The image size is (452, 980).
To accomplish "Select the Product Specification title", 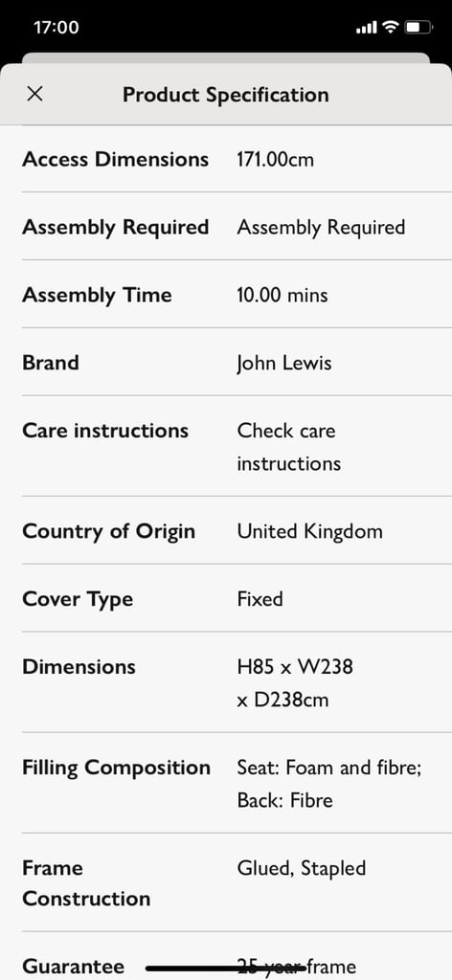I will point(226,95).
